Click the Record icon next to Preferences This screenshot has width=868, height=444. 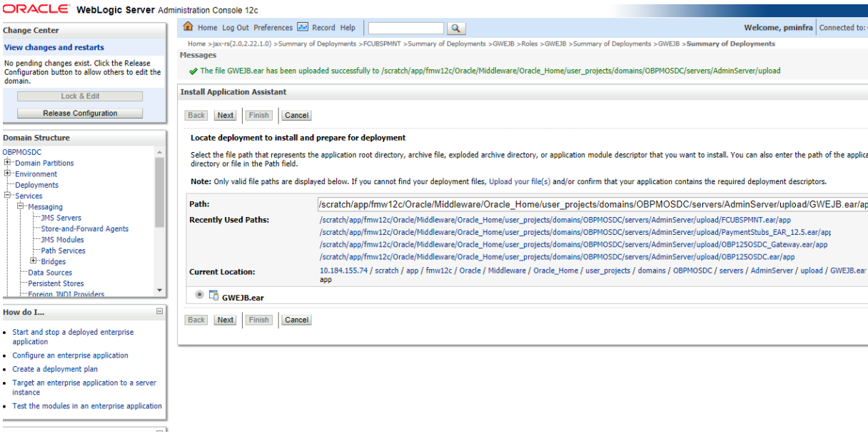[303, 28]
